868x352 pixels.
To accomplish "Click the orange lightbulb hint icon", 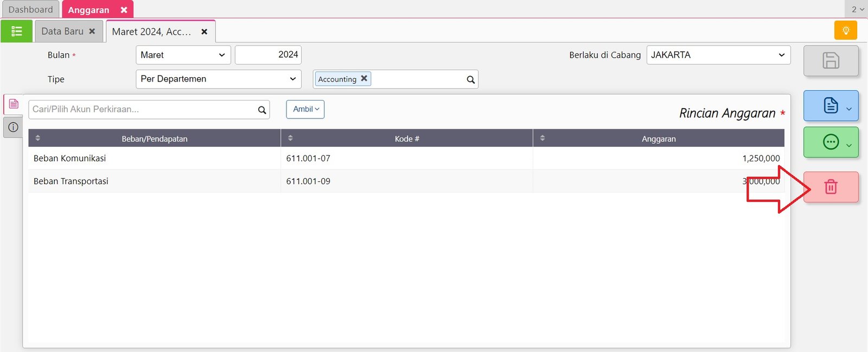I will coord(845,30).
